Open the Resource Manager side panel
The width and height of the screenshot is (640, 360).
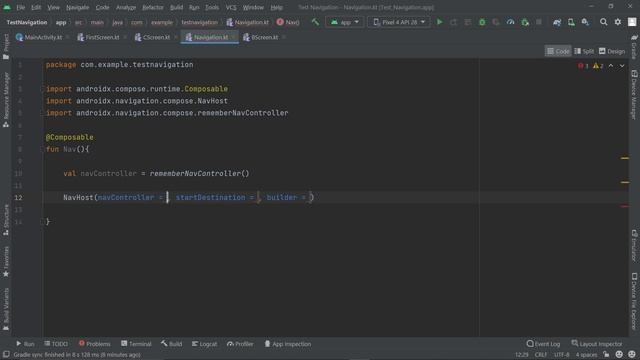tap(6, 100)
